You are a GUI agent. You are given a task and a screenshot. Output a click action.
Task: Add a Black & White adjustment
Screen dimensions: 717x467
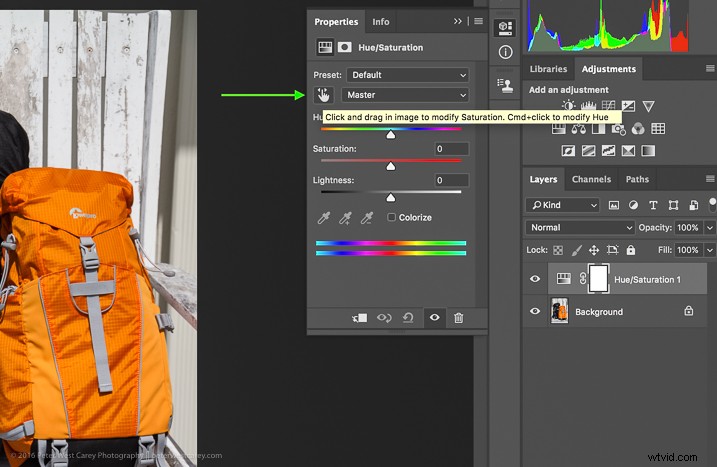[598, 129]
